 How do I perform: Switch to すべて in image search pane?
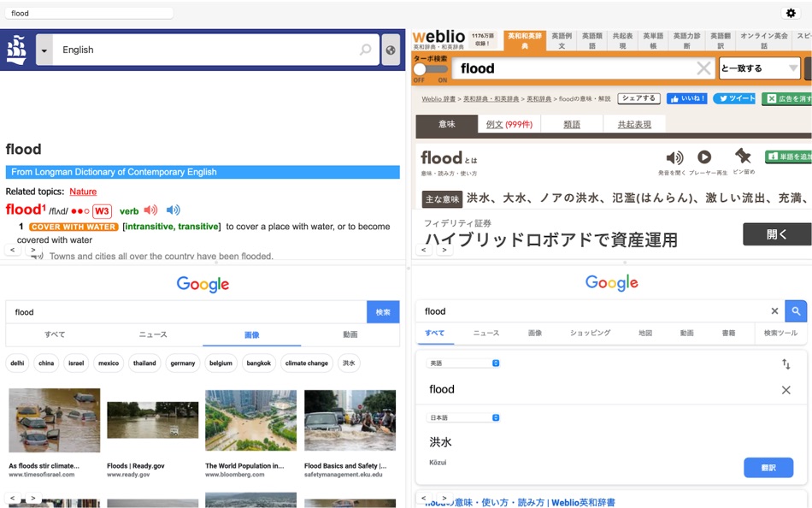tap(55, 334)
